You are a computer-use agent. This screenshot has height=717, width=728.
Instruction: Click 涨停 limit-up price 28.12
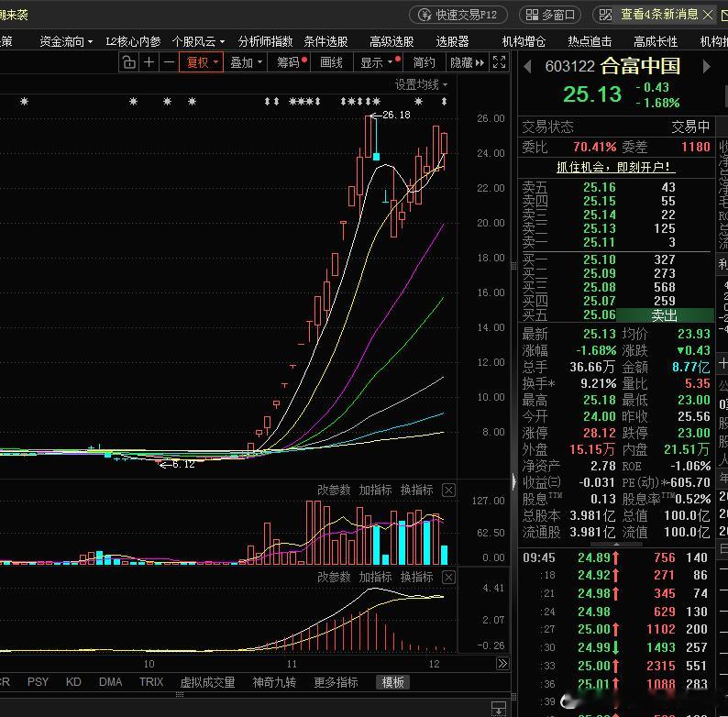600,433
